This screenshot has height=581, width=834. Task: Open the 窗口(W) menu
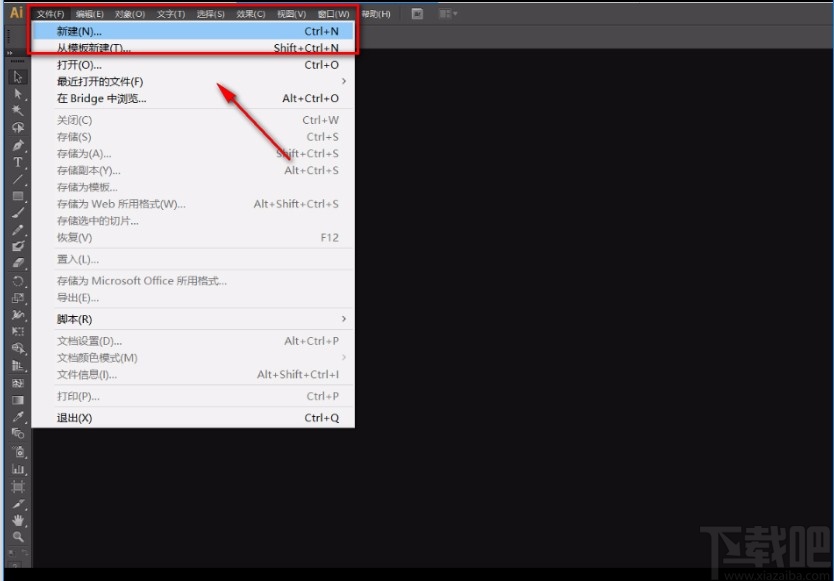point(333,14)
